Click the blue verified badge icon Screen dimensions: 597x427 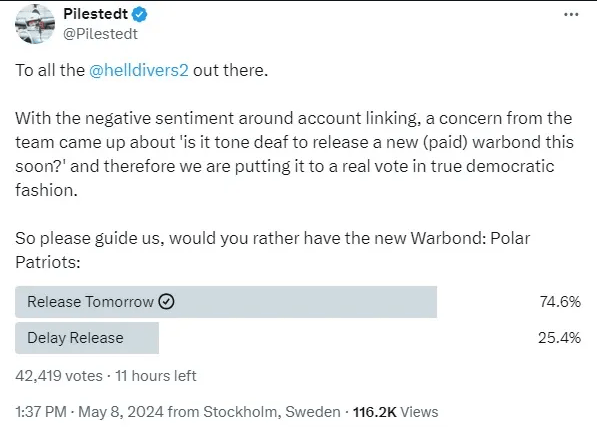(x=139, y=14)
